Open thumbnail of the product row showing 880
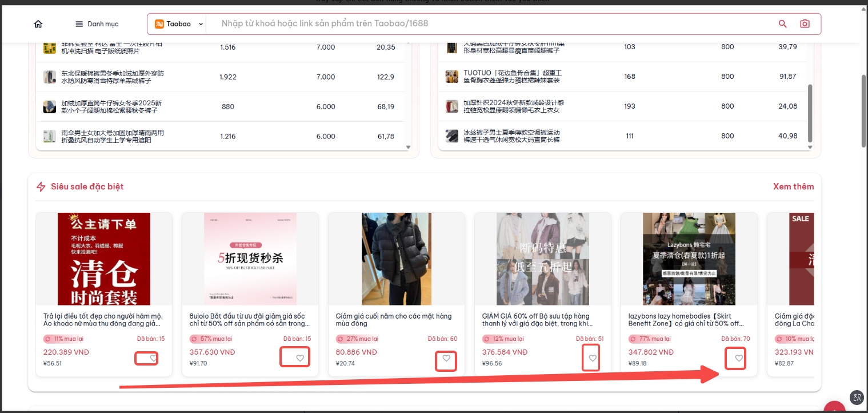Image resolution: width=868 pixels, height=413 pixels. click(50, 106)
